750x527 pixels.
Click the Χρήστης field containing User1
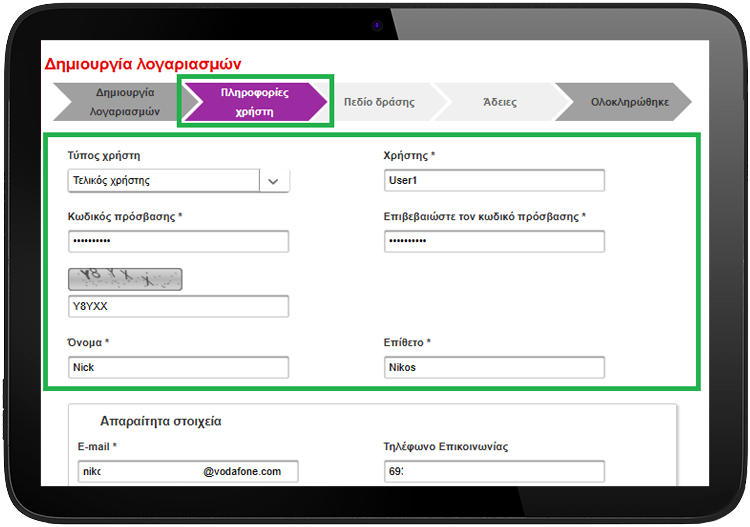(x=494, y=180)
